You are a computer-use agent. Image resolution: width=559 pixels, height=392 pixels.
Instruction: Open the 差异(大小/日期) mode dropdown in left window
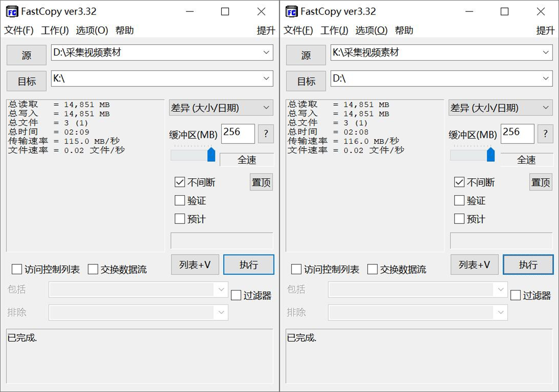click(221, 108)
